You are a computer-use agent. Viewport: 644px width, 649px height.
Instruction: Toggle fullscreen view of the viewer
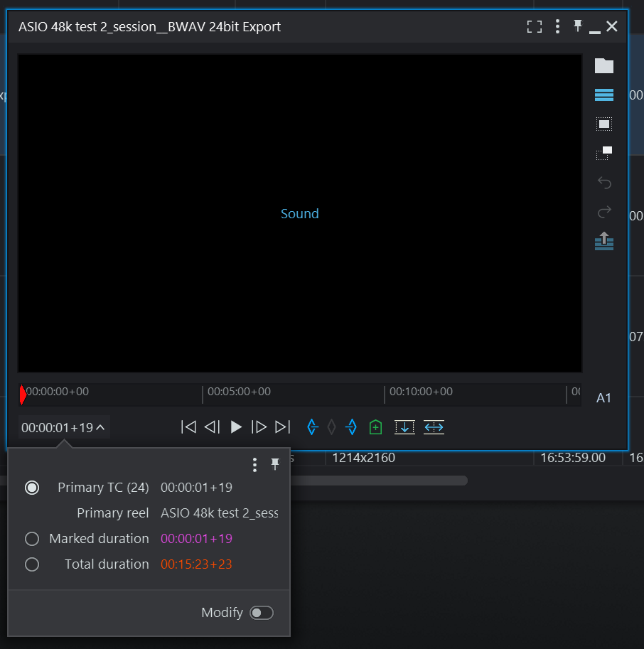tap(535, 27)
